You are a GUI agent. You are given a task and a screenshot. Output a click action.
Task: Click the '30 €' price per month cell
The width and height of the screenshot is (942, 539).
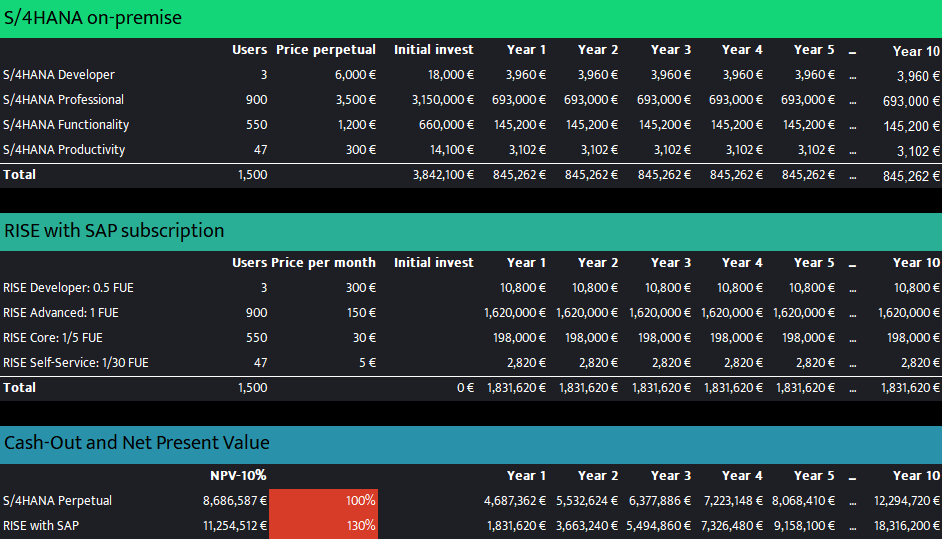[x=364, y=338]
